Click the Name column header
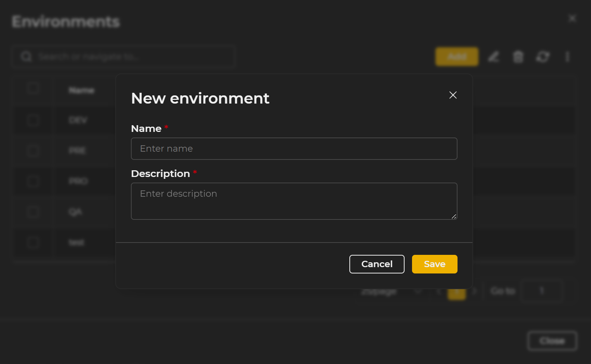 click(81, 91)
